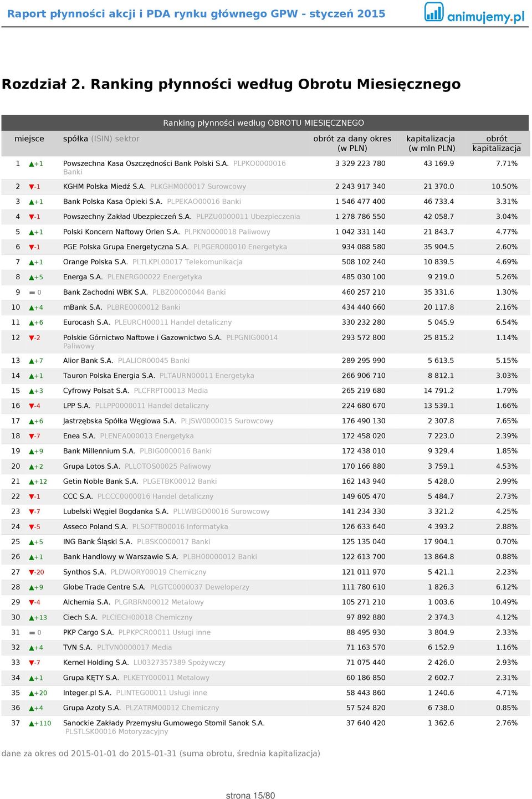The image size is (532, 799).
Task: Click the 'kapitalizacja (w mln PLN)' column header
Action: click(x=431, y=144)
